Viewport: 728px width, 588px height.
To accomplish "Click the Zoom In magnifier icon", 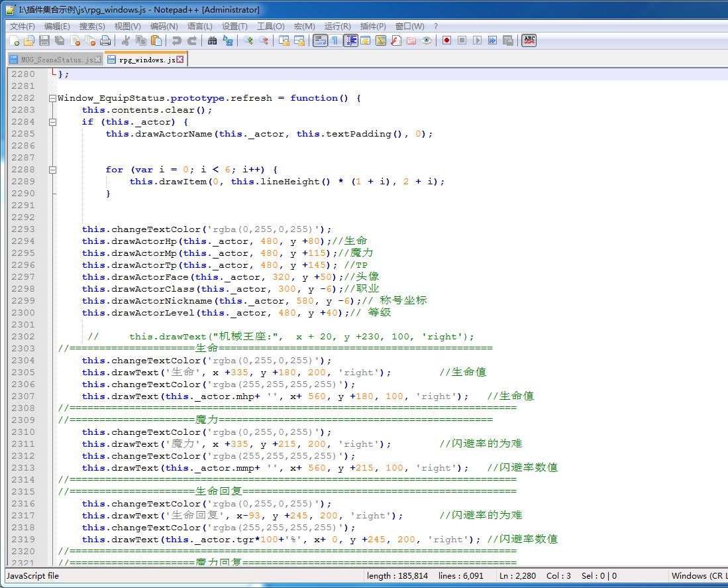I will [248, 41].
